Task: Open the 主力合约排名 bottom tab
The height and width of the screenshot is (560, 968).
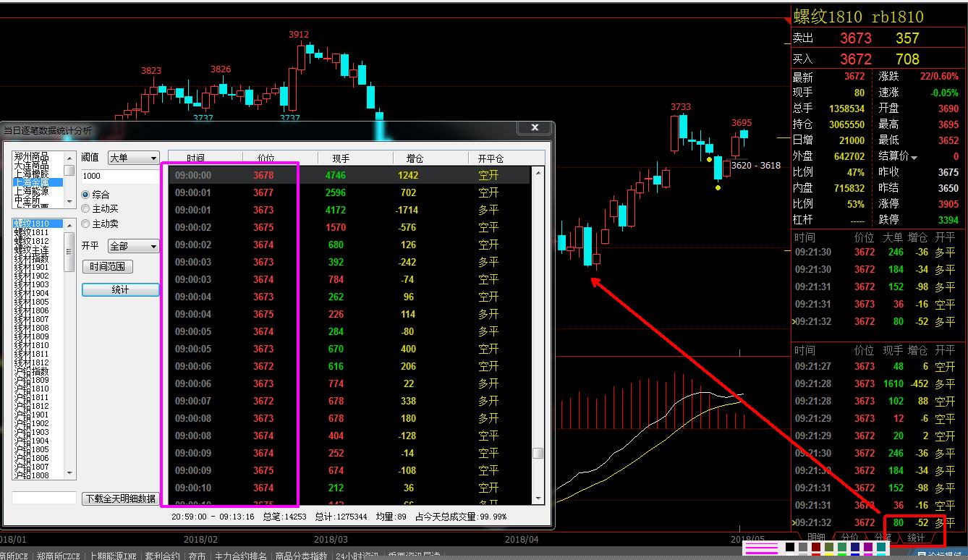Action: pos(237,556)
